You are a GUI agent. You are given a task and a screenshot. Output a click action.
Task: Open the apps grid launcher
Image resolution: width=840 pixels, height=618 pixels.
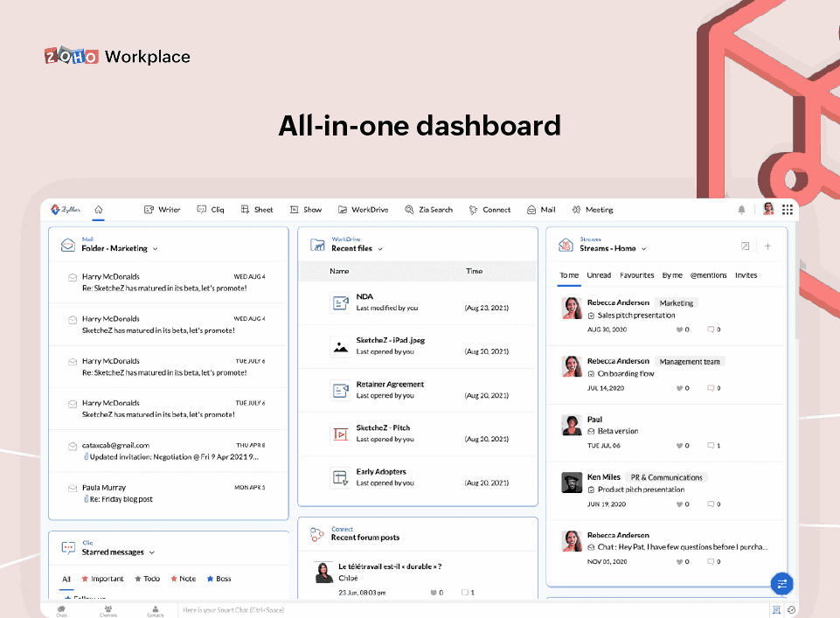787,210
